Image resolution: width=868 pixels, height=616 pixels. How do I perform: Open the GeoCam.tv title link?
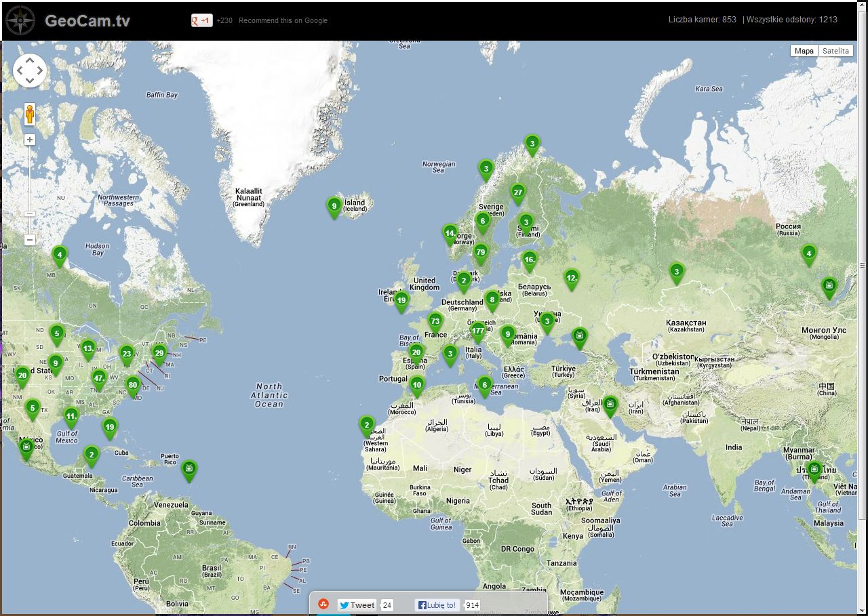87,21
